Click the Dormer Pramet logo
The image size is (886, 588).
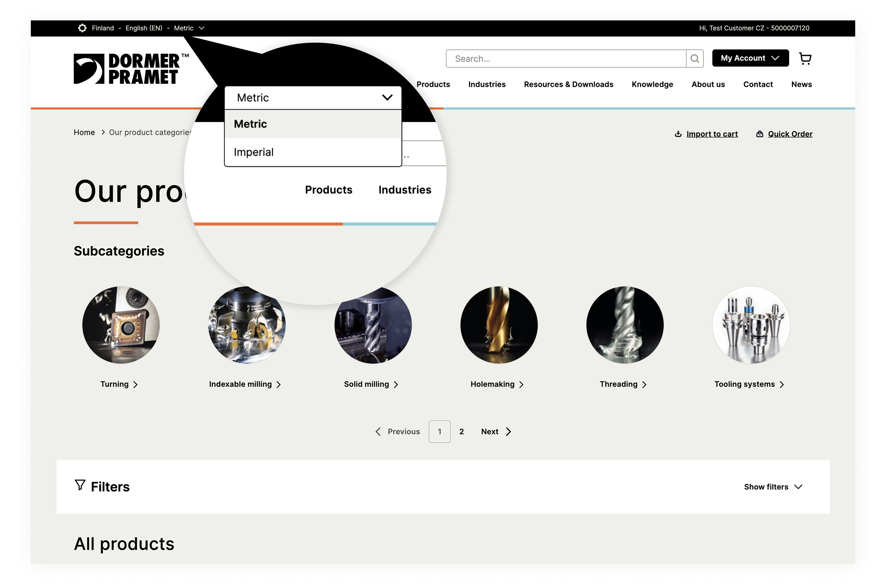[131, 68]
